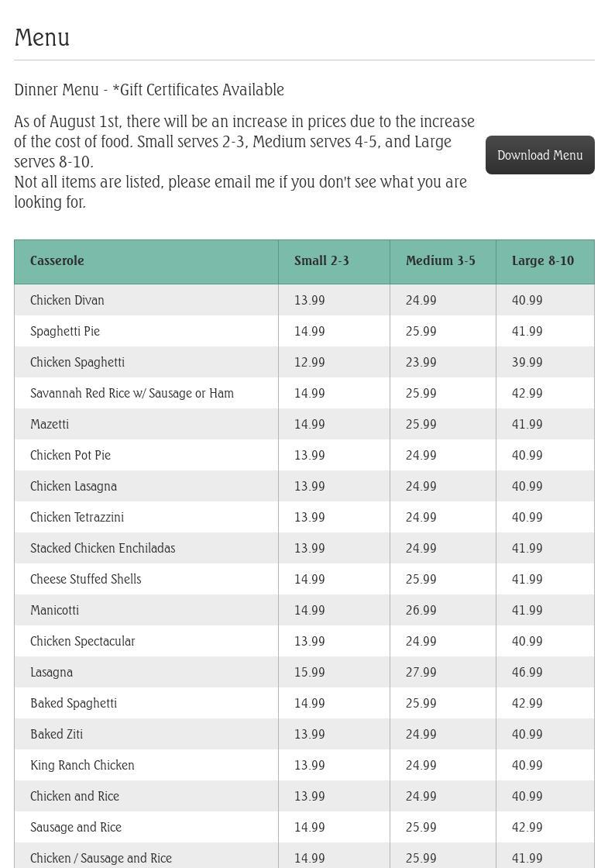Click the Lasagna large price 46.99
This screenshot has height=868, width=608.
pyautogui.click(x=527, y=673)
